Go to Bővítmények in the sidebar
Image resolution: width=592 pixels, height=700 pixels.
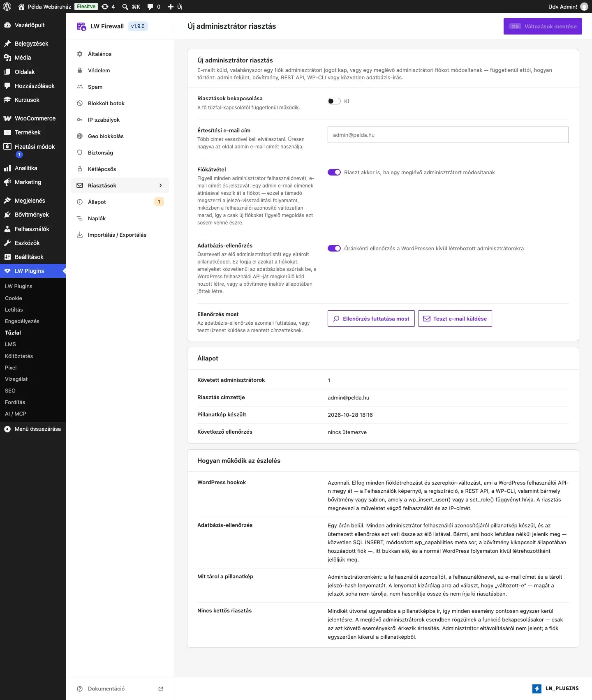click(x=33, y=215)
